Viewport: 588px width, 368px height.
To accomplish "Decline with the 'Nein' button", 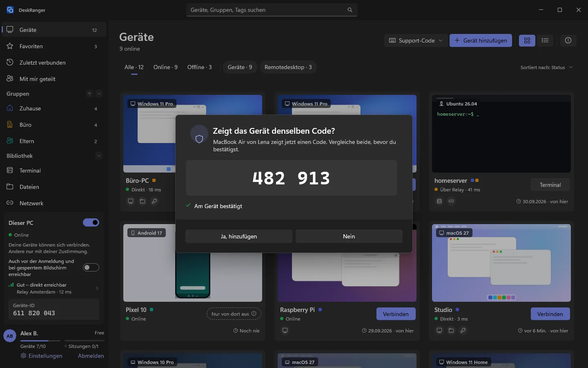I will coord(349,236).
